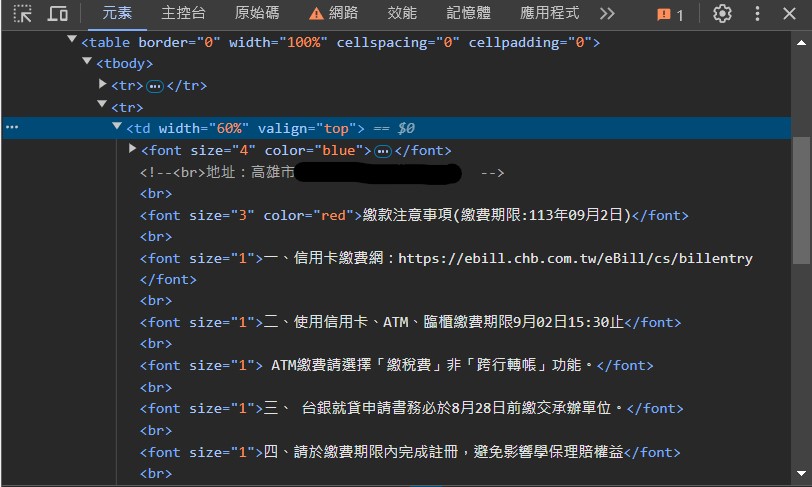This screenshot has width=812, height=487.
Task: Select the 請於繳費期限內完成註冊 line
Action: [x=410, y=452]
